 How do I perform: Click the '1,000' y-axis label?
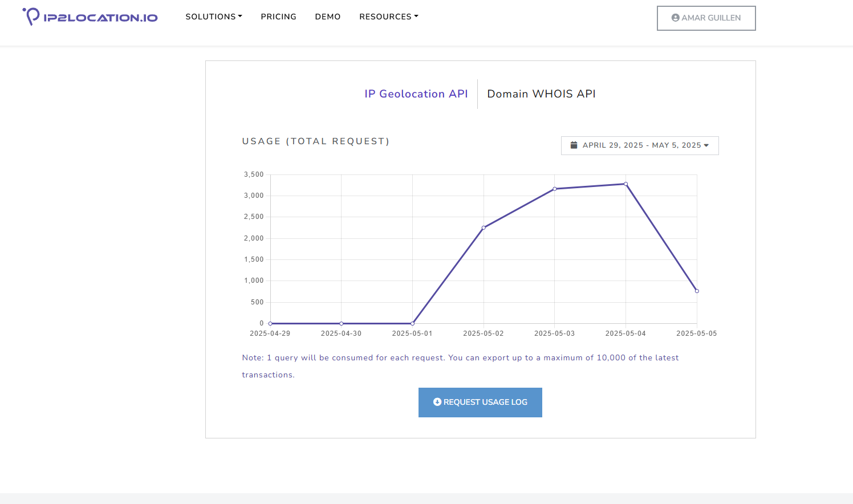coord(254,281)
